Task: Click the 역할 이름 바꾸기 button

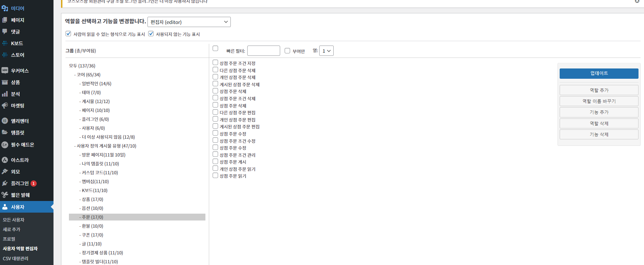Action: 599,101
